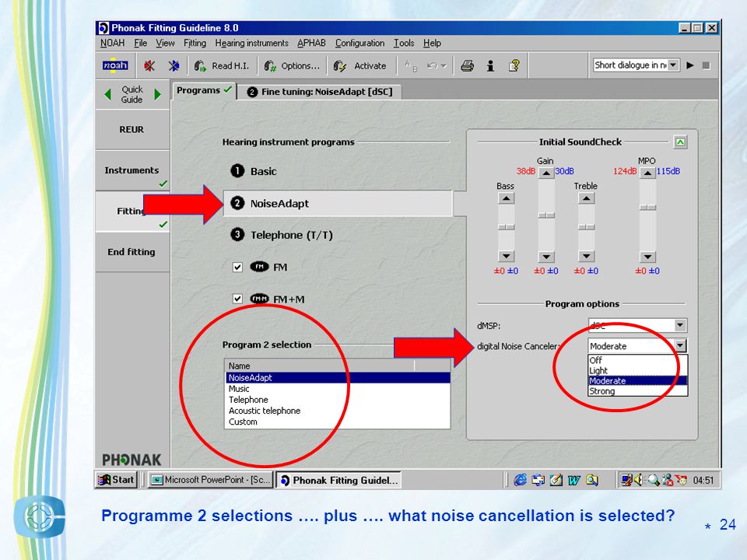Open the digital Noise Canceler dropdown arrow

click(x=680, y=345)
